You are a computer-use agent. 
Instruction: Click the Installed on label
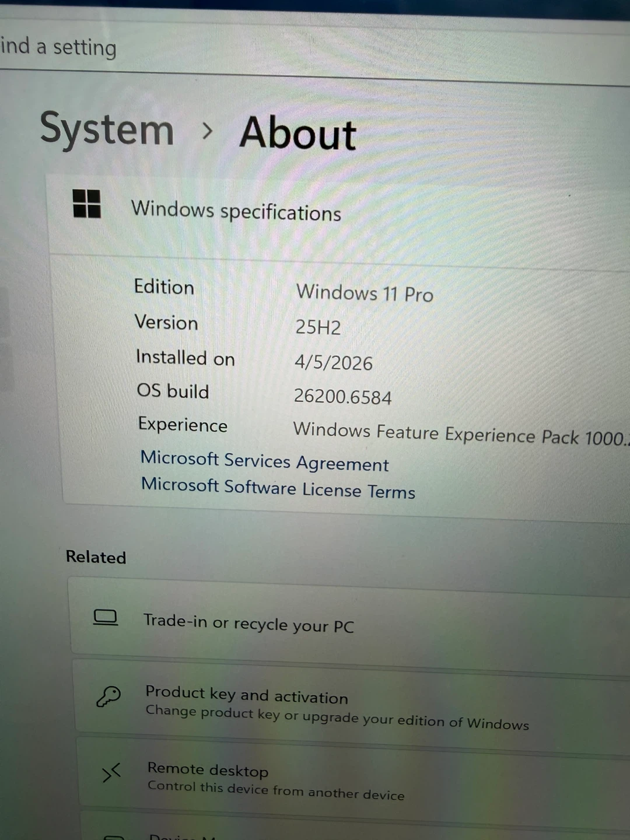[x=185, y=358]
